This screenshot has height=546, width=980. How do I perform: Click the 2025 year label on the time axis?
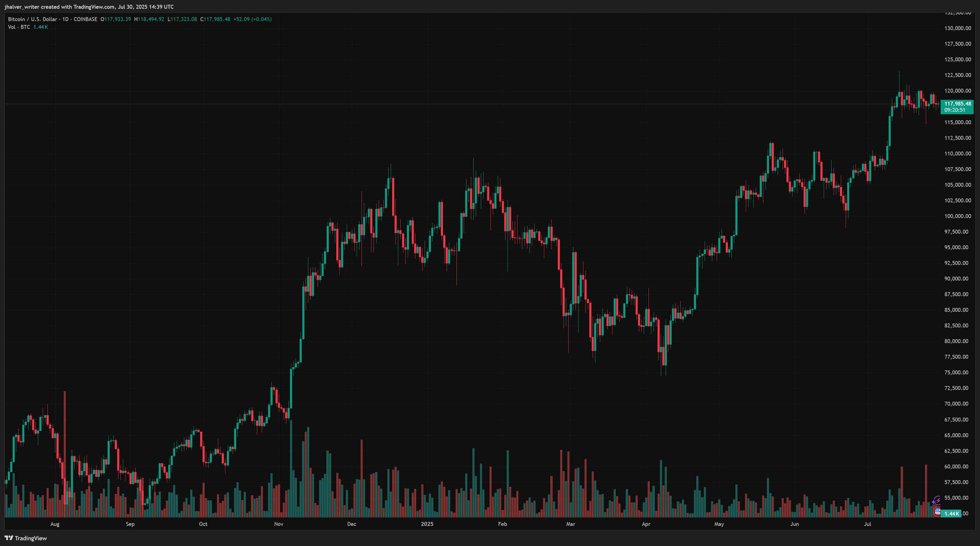pos(427,524)
